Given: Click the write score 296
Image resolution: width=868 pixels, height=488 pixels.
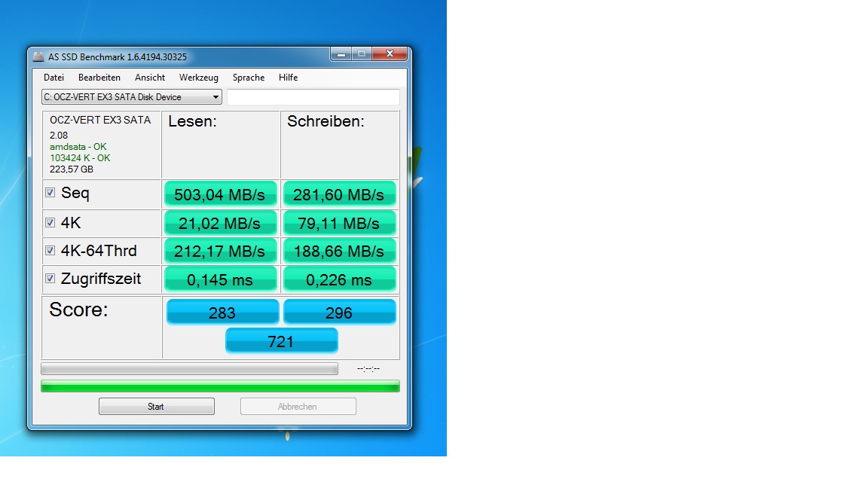Looking at the screenshot, I should pyautogui.click(x=339, y=312).
